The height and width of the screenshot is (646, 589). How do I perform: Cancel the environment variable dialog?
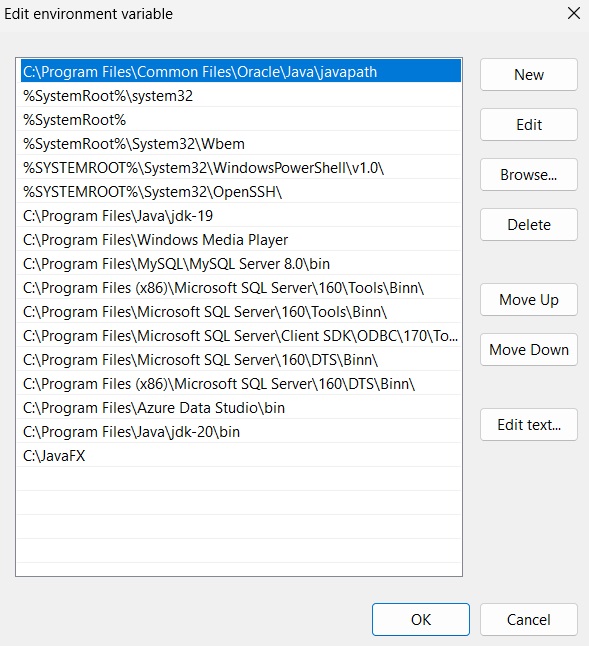(x=528, y=619)
